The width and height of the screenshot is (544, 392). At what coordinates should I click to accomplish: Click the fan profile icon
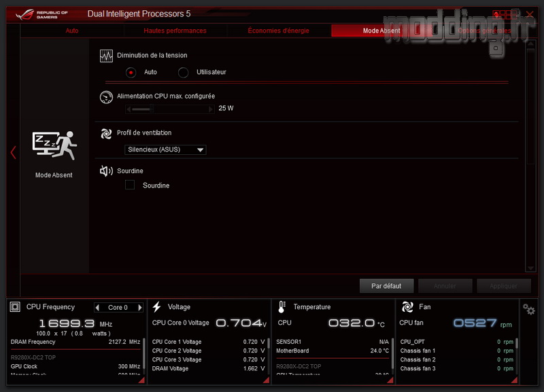coord(106,133)
